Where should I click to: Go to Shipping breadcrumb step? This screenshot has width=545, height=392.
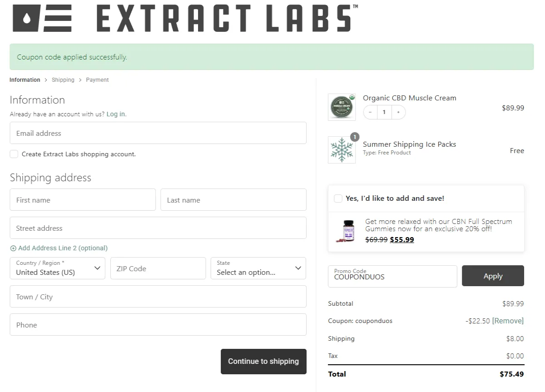(63, 80)
